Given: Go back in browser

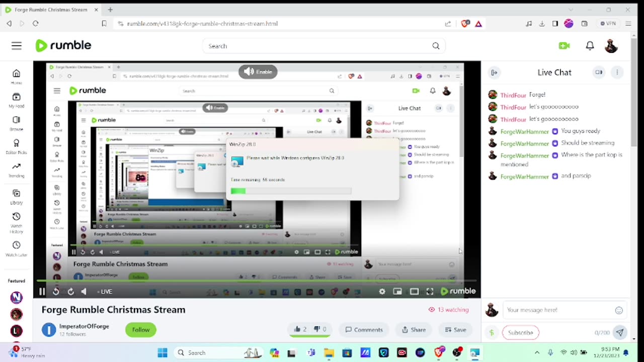Looking at the screenshot, I should point(9,24).
